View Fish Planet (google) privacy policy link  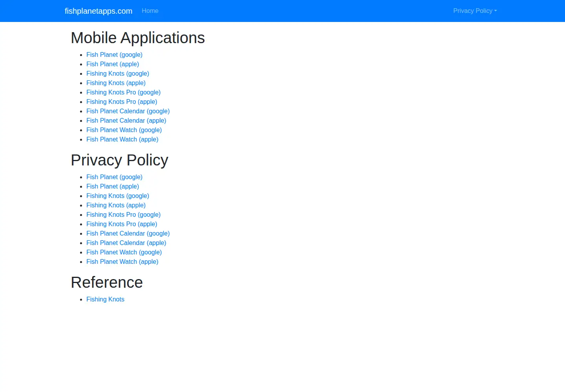pos(114,177)
